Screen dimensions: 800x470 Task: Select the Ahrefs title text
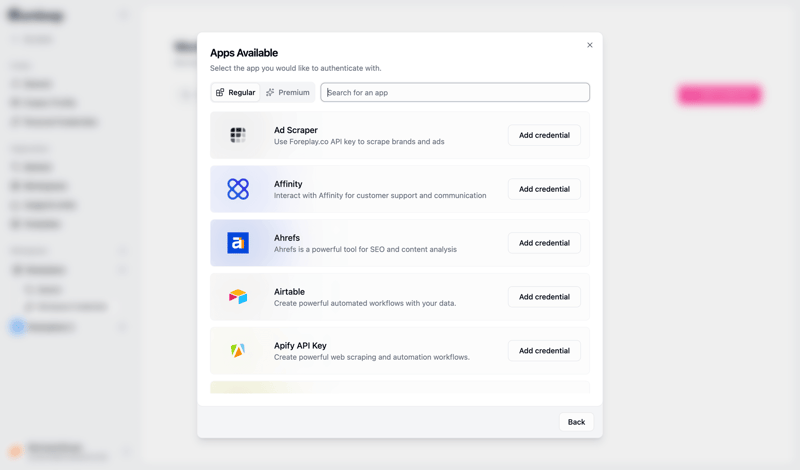287,238
